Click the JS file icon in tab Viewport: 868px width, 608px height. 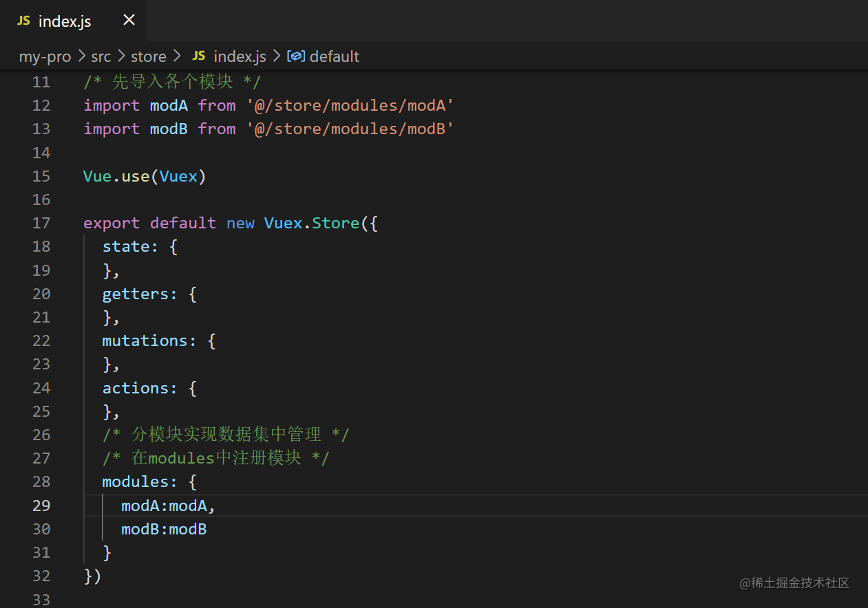click(23, 21)
